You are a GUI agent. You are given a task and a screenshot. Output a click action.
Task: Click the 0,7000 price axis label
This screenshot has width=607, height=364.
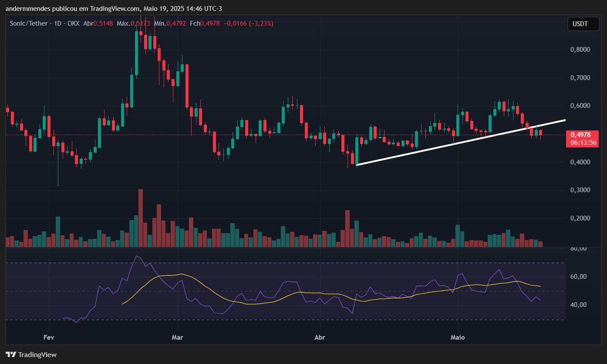coord(580,78)
